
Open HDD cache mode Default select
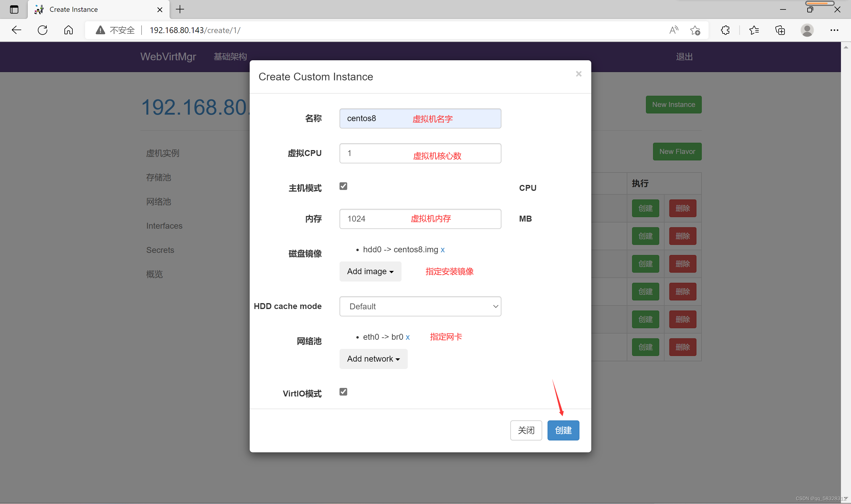point(420,306)
